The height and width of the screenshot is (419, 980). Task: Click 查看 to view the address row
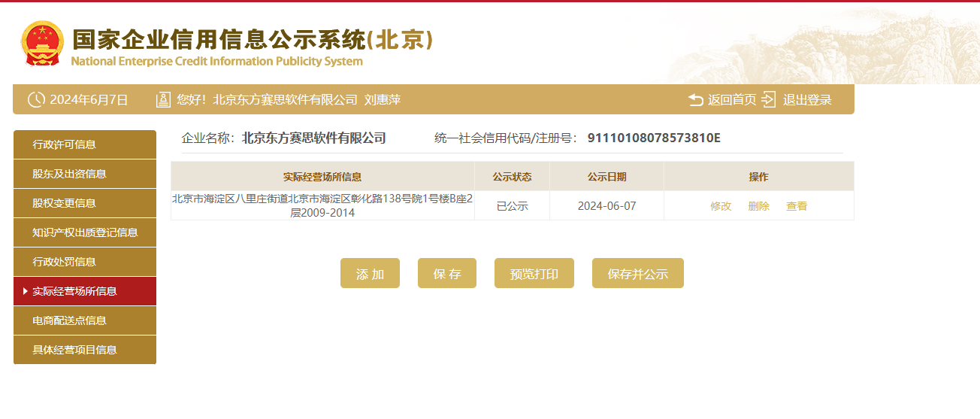[x=797, y=206]
